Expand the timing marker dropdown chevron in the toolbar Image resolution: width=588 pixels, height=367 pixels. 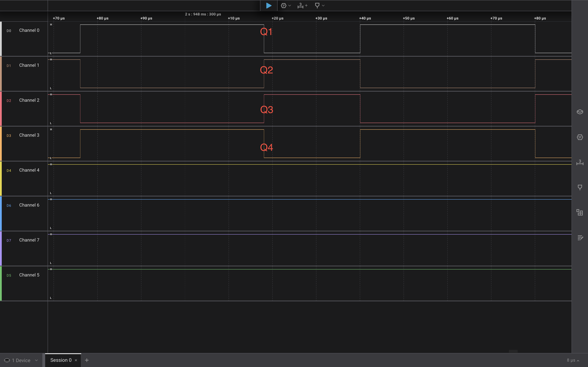point(323,6)
